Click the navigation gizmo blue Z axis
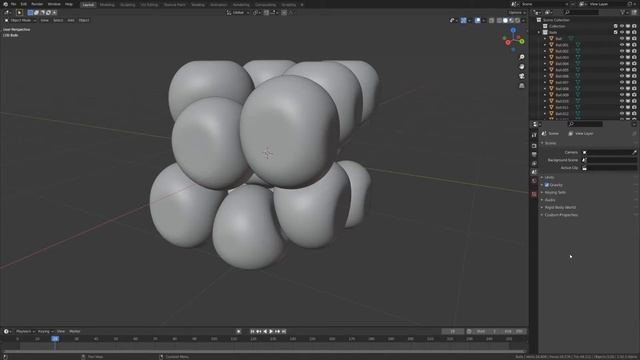Screen dimensions: 640x360 point(513,30)
